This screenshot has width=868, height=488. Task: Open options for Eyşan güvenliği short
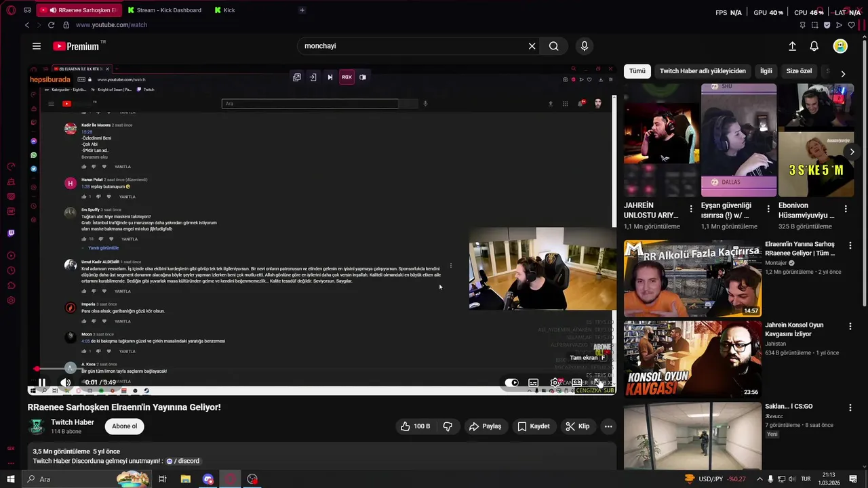(x=768, y=209)
